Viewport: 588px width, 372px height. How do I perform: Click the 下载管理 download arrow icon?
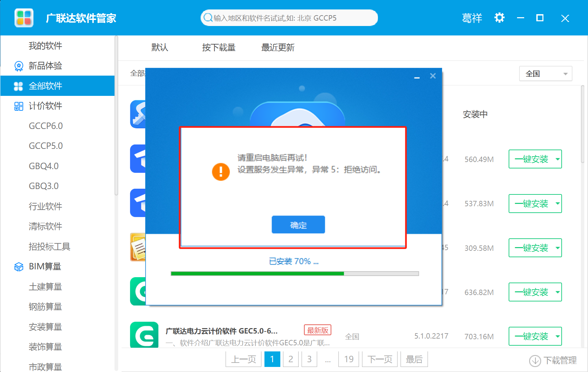coord(535,361)
